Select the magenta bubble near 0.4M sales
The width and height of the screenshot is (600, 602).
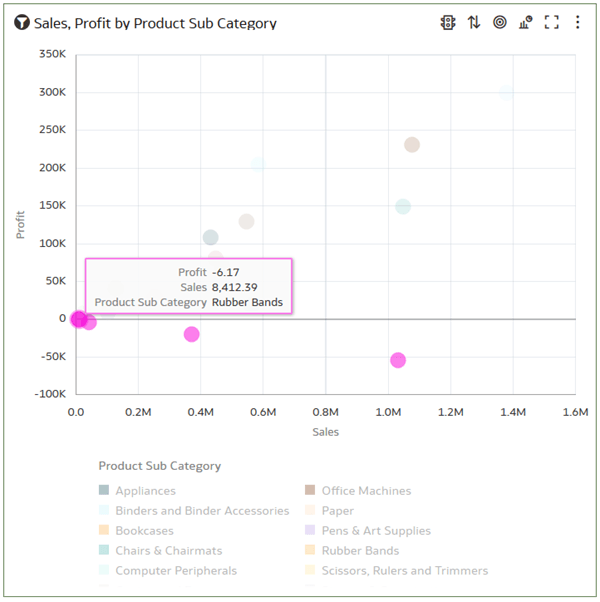pyautogui.click(x=191, y=334)
